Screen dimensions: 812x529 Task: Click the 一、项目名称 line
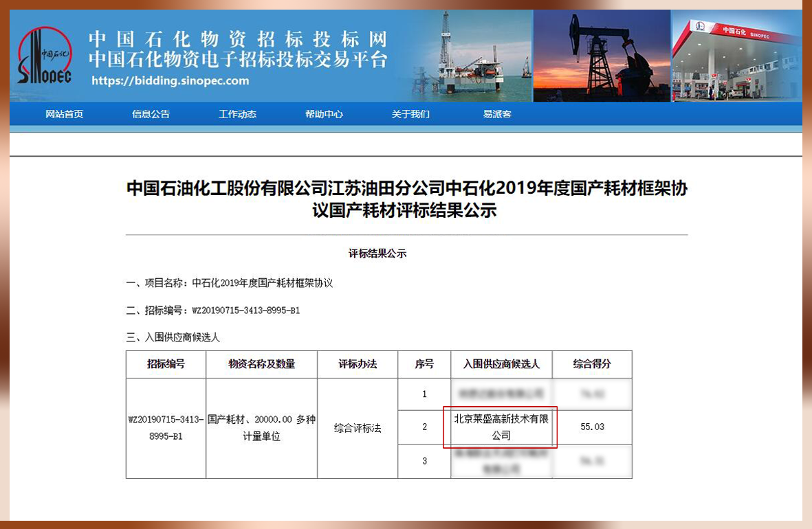click(230, 283)
